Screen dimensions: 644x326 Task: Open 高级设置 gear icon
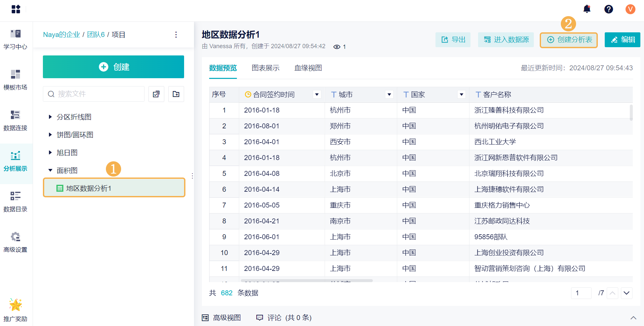[x=16, y=237]
